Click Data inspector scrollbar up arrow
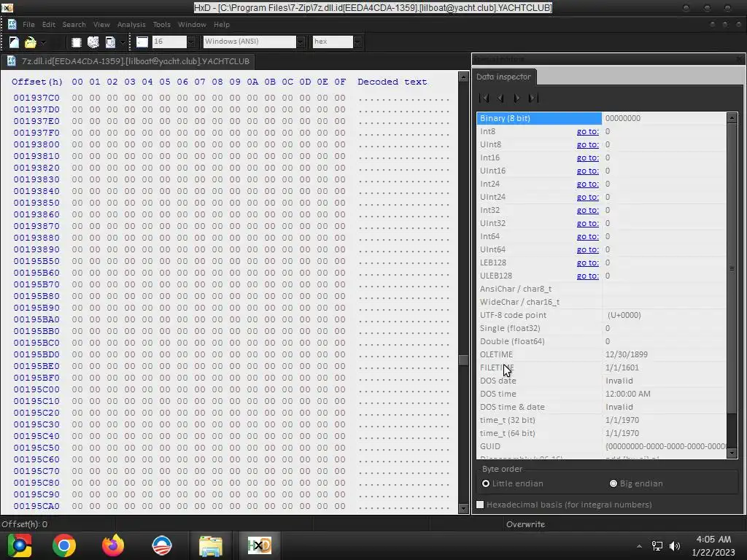 (732, 117)
